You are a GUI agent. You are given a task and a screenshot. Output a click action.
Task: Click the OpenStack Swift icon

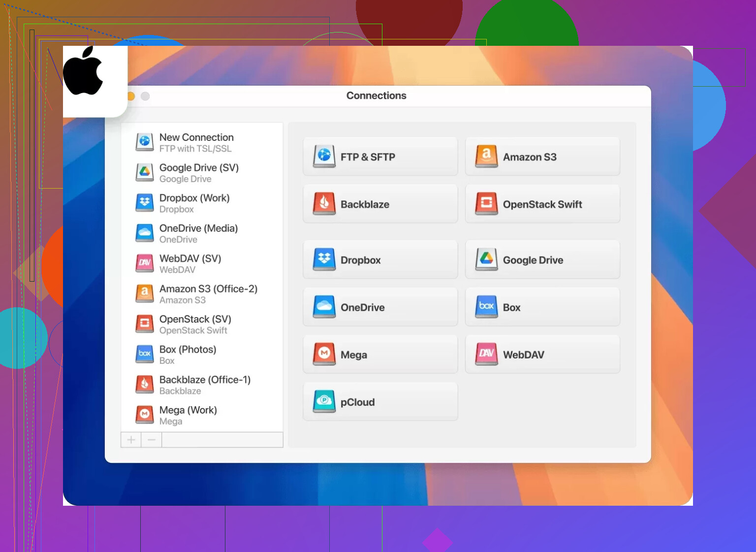point(486,203)
